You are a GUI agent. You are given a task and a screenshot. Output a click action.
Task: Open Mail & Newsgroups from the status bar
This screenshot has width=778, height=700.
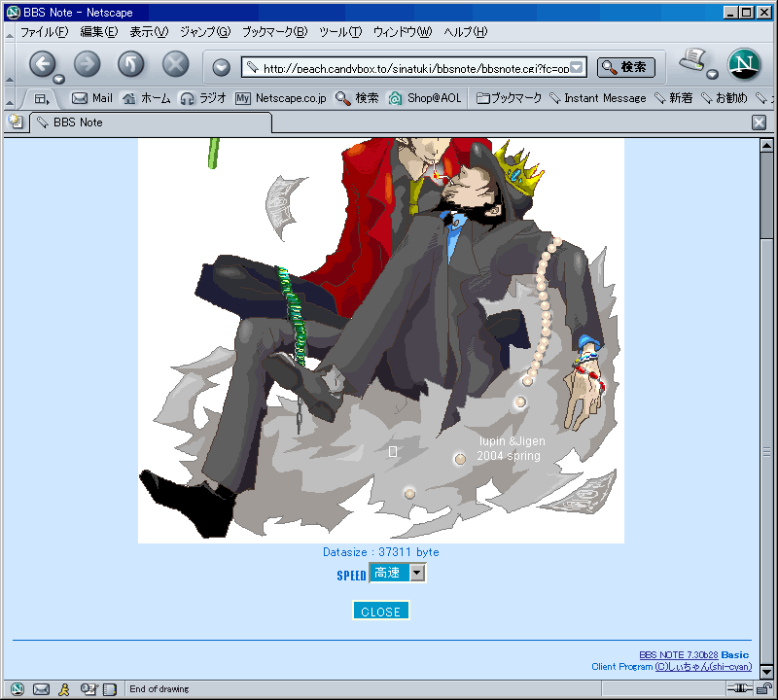41,688
